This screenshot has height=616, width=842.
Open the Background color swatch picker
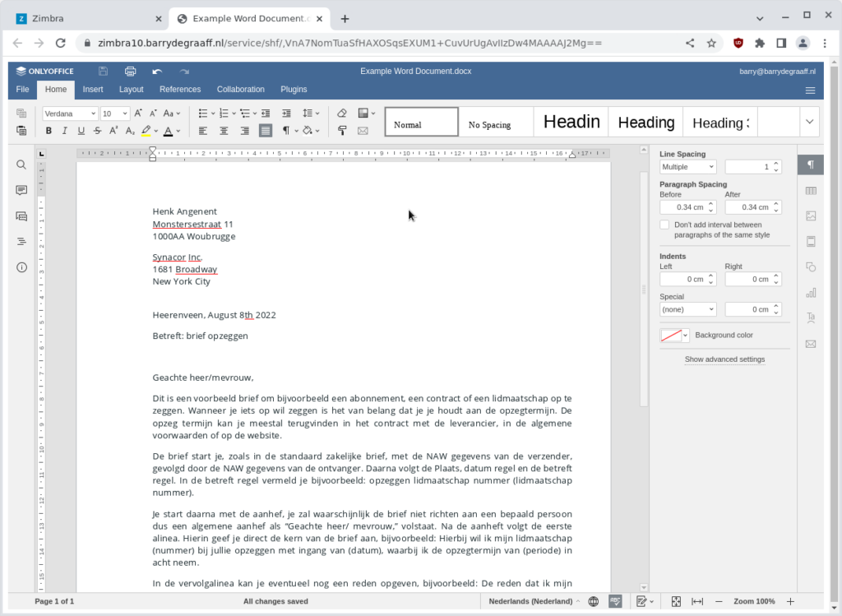coord(673,335)
